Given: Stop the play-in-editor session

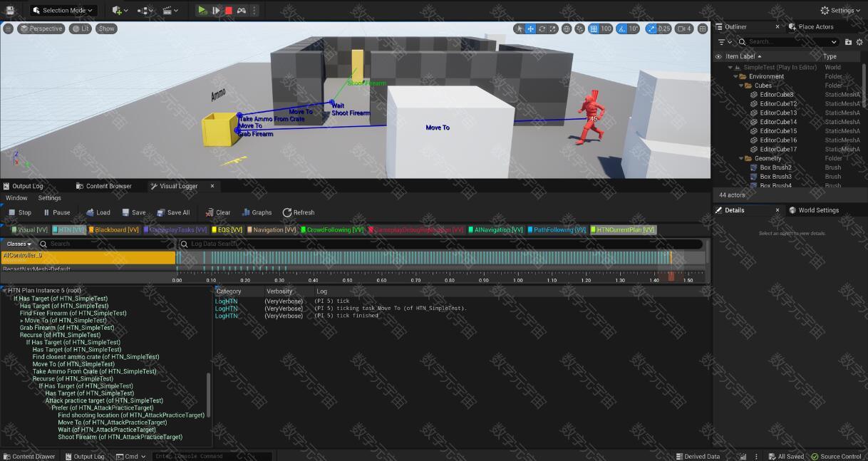Looking at the screenshot, I should tap(229, 10).
